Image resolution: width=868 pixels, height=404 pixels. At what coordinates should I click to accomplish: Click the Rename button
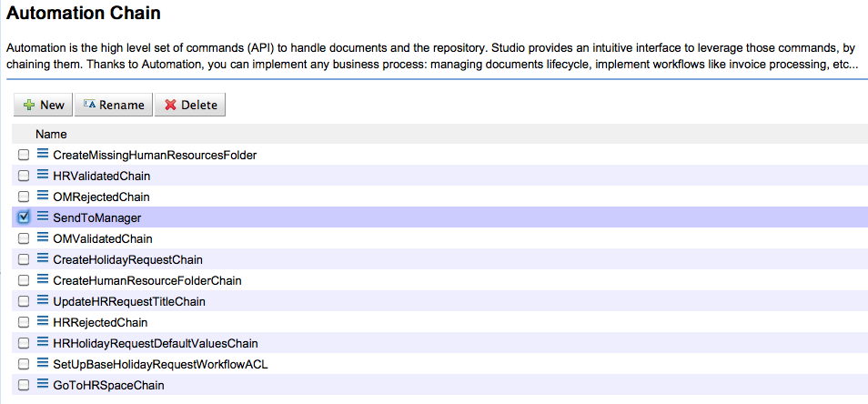[114, 105]
